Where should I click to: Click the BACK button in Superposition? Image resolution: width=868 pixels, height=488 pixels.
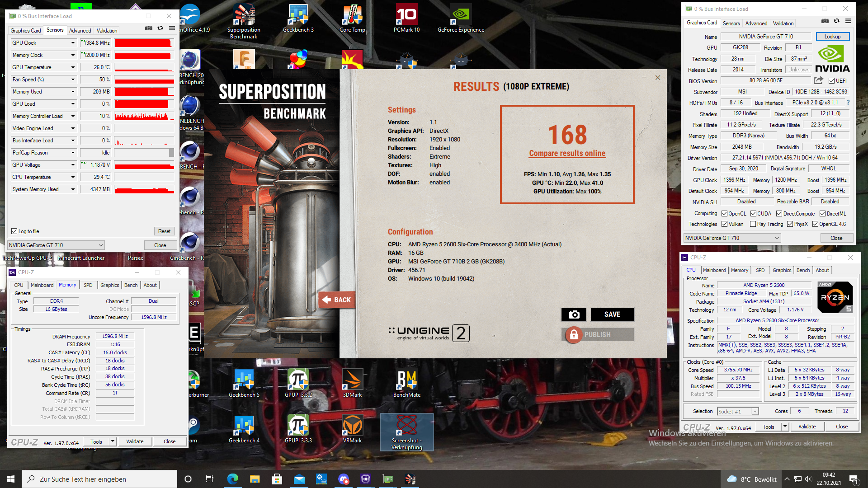click(337, 300)
